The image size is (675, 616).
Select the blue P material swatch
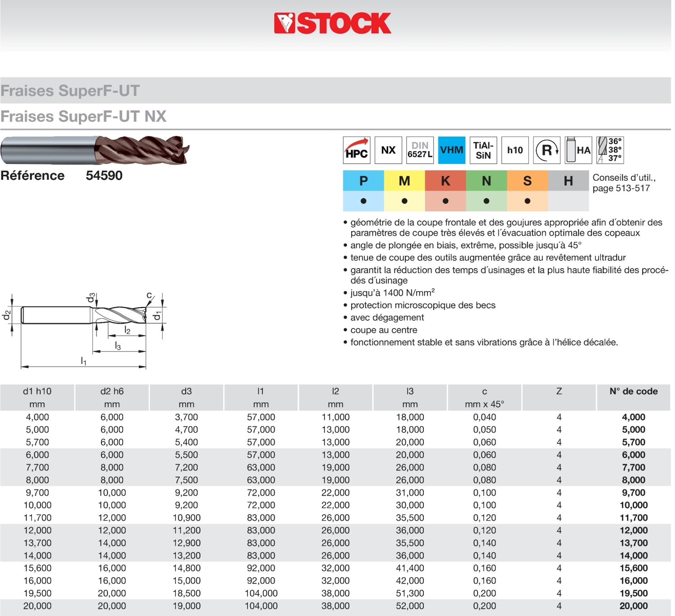[363, 191]
